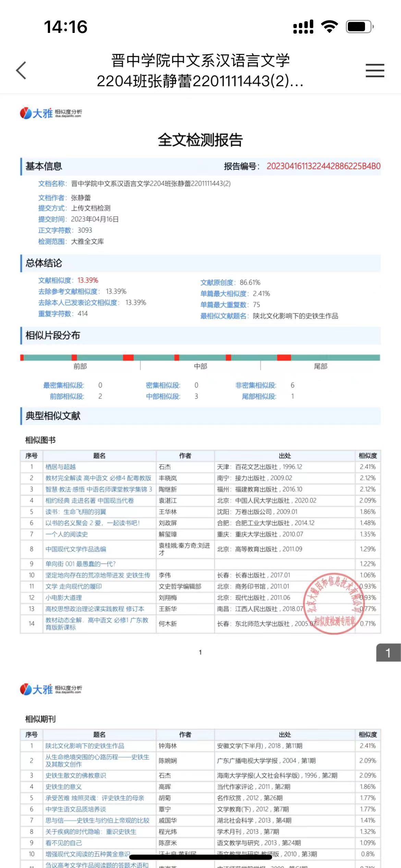Open the hamburger menu icon
This screenshot has width=401, height=868.
click(375, 70)
